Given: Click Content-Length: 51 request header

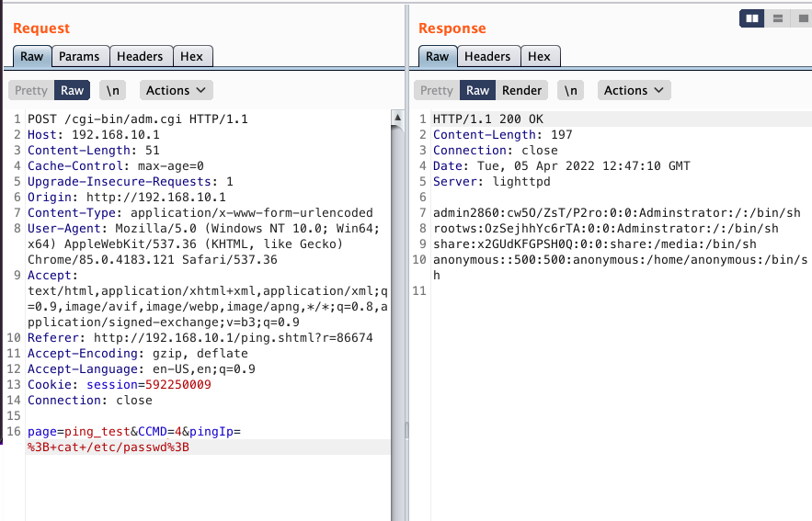Looking at the screenshot, I should (94, 150).
